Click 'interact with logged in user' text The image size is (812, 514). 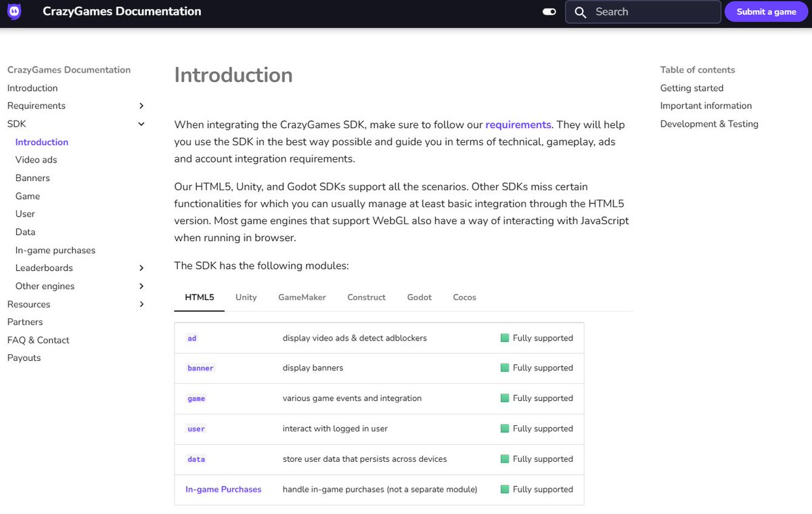(335, 429)
